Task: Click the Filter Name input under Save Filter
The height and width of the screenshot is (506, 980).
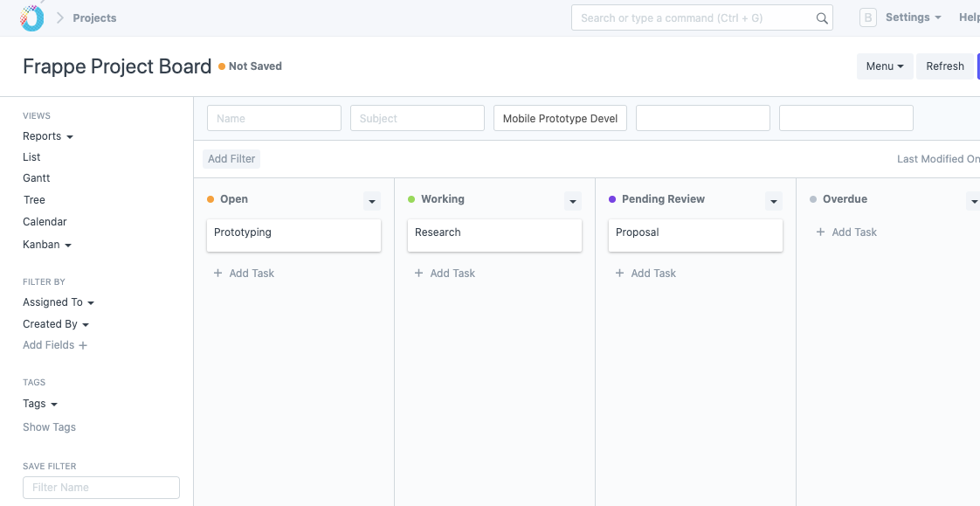Action: click(100, 487)
